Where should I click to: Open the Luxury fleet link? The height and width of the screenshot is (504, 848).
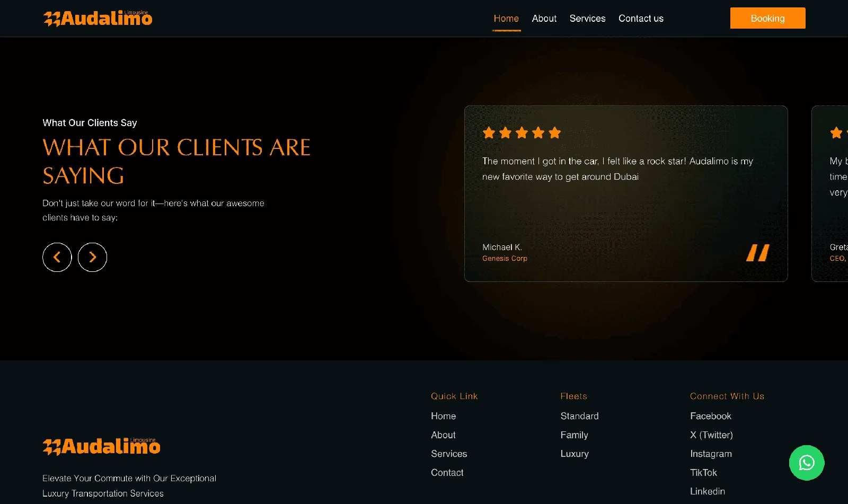coord(575,454)
